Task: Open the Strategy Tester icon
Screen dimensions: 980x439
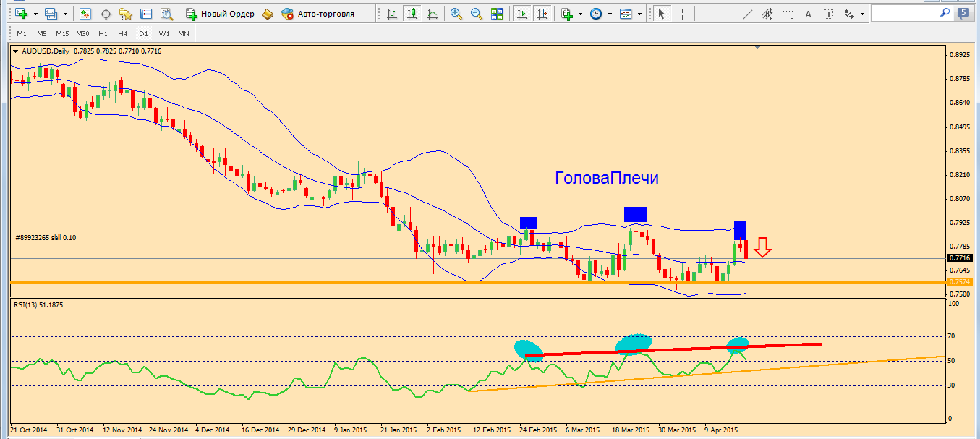Action: pyautogui.click(x=166, y=13)
